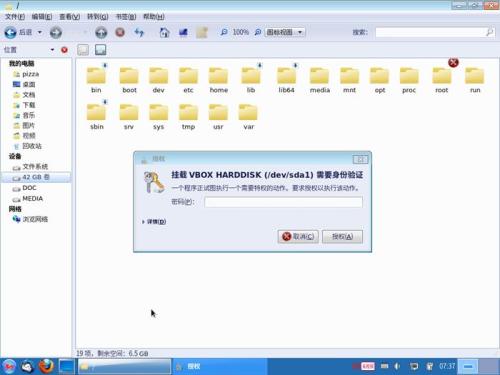Screen dimensions: 500x375
Task: Open 回收站 in the sidebar
Action: point(27,146)
